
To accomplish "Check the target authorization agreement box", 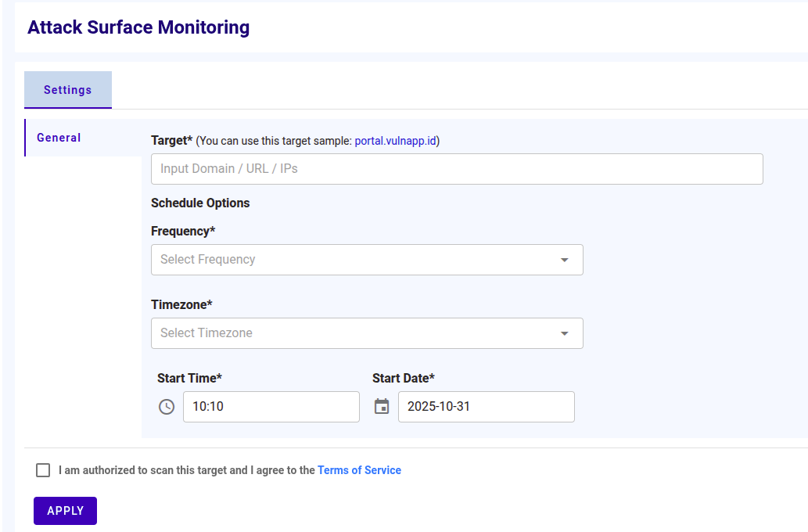I will (43, 469).
